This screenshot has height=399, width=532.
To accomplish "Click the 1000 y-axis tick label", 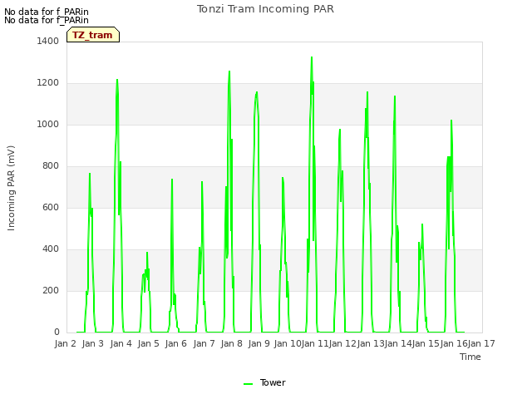I will pos(48,124).
